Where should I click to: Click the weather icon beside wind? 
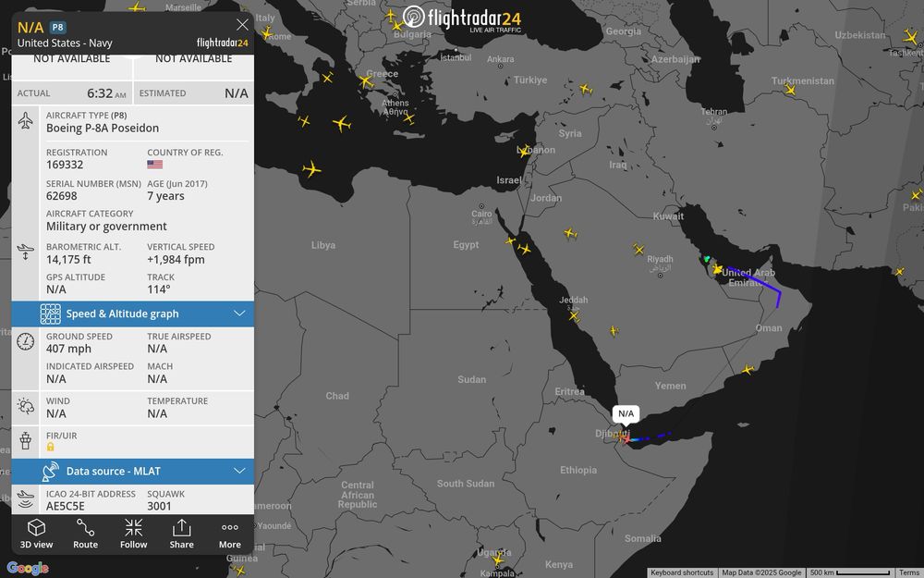[x=25, y=406]
